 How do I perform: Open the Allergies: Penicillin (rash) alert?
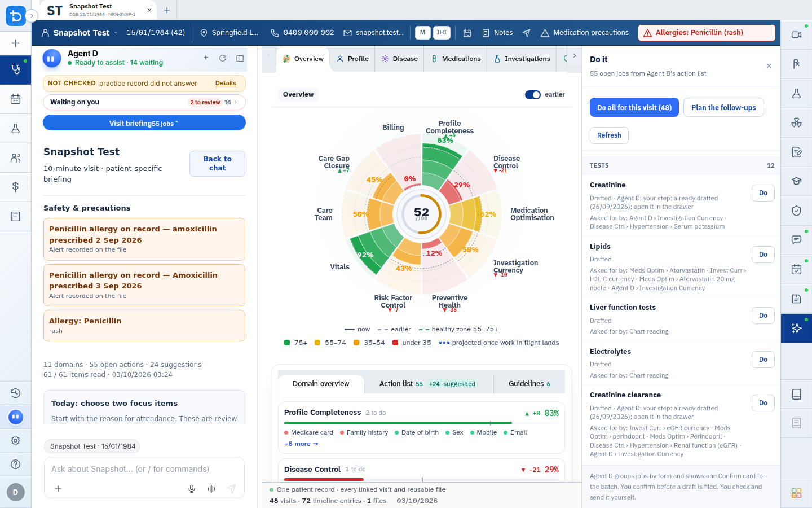pyautogui.click(x=707, y=33)
